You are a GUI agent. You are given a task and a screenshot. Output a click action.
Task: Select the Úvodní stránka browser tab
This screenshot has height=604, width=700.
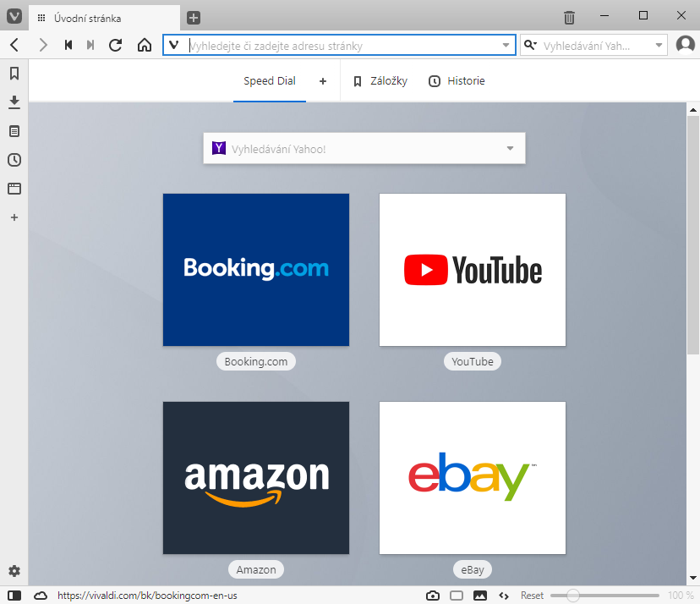tap(105, 18)
